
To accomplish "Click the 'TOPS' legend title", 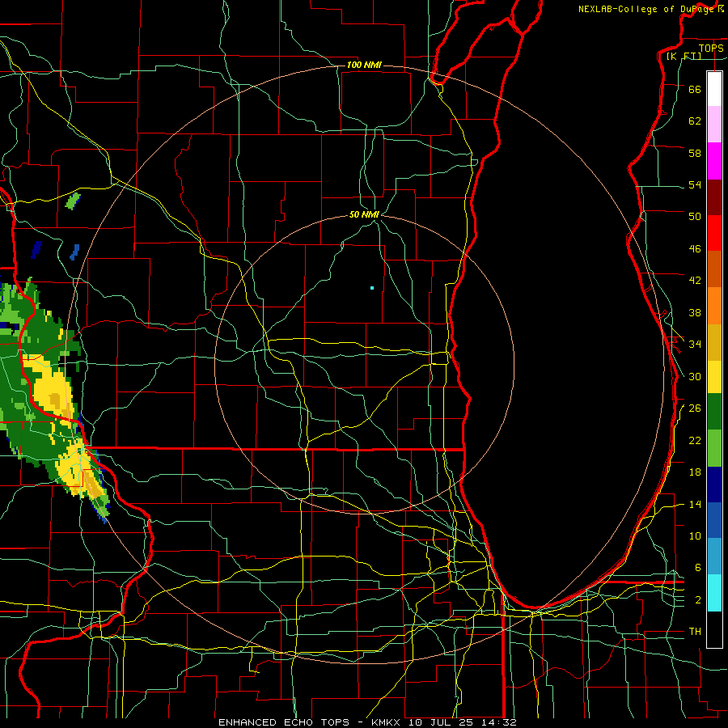I will [x=711, y=48].
